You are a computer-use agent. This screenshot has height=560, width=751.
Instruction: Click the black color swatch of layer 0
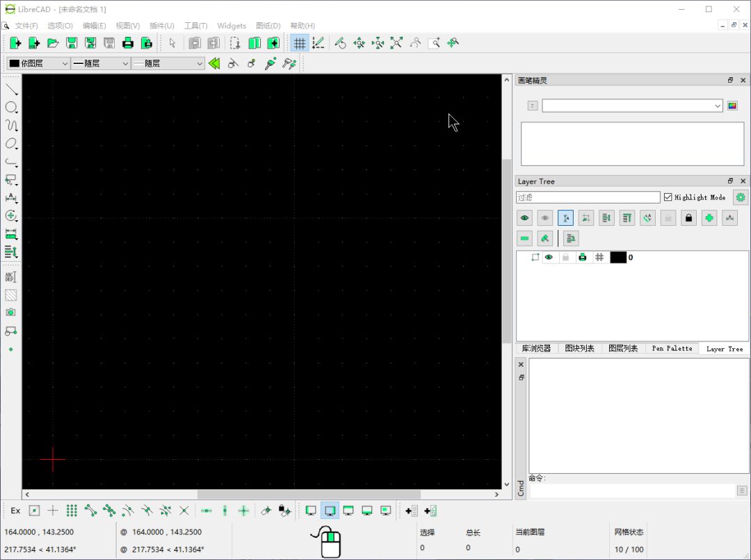[618, 257]
